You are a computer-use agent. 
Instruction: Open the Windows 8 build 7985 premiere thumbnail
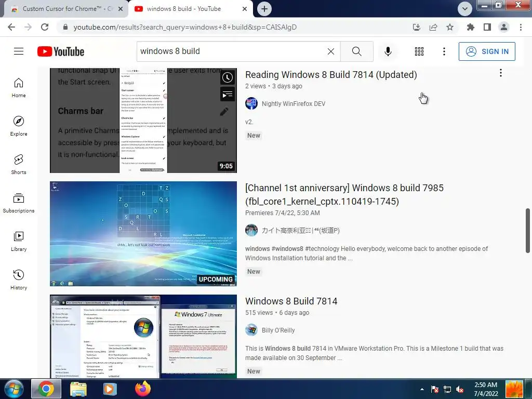tap(143, 234)
